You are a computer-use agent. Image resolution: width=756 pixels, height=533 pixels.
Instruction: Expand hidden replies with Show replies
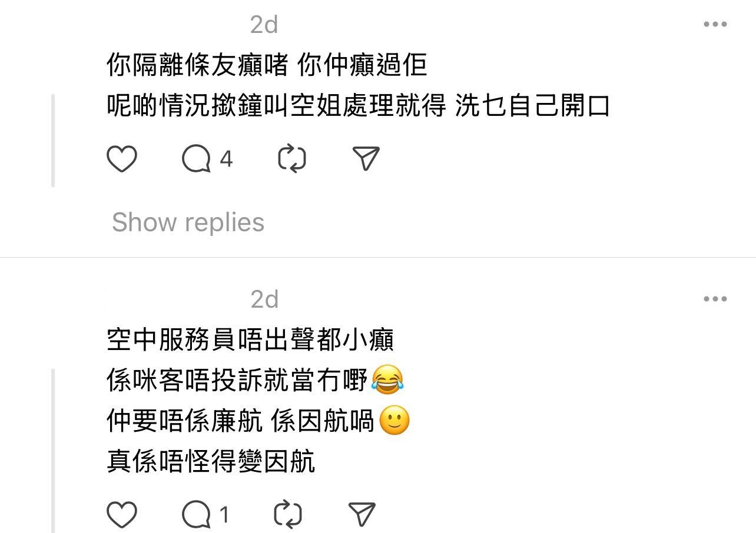(x=188, y=222)
